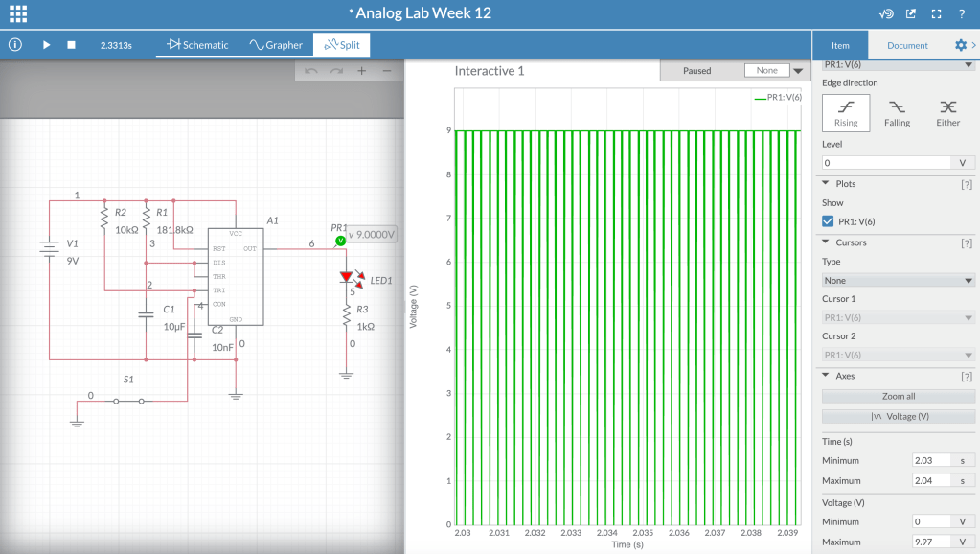The image size is (980, 554).
Task: Select Rising edge direction
Action: [x=846, y=112]
